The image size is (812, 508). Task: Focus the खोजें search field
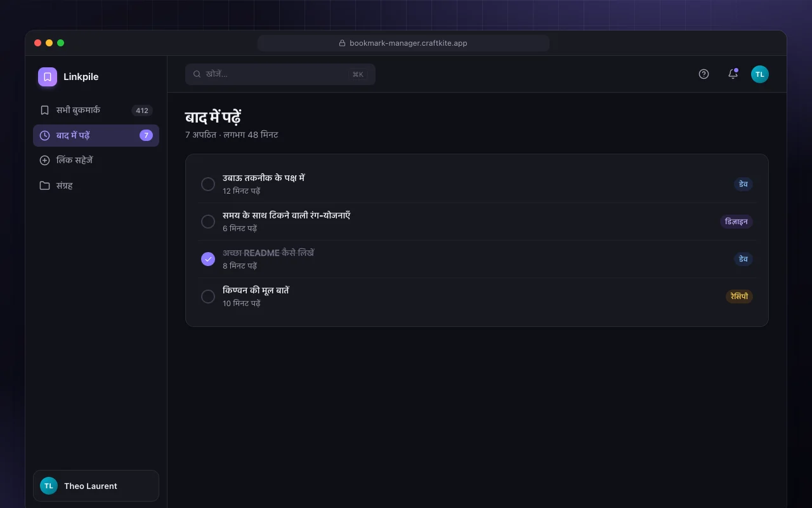tap(280, 74)
